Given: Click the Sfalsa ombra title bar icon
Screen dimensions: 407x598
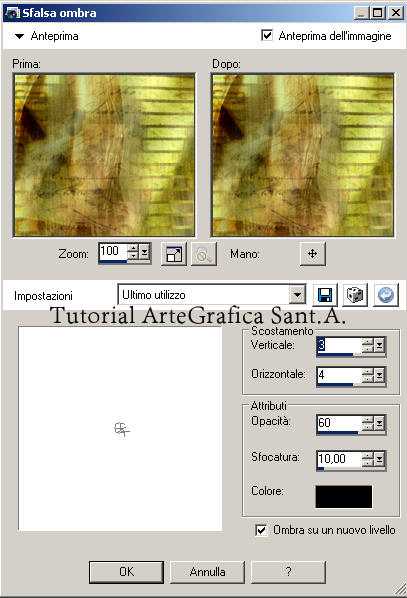Looking at the screenshot, I should coord(12,13).
